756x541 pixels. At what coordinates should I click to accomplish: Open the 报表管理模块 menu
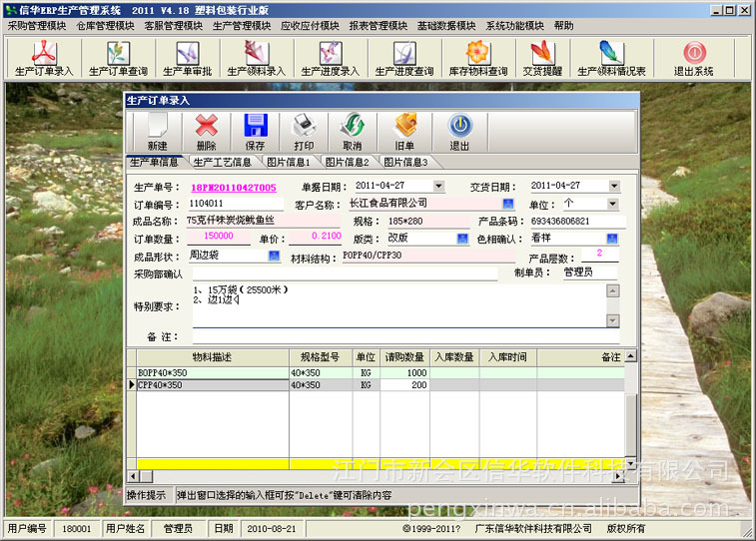(x=378, y=26)
